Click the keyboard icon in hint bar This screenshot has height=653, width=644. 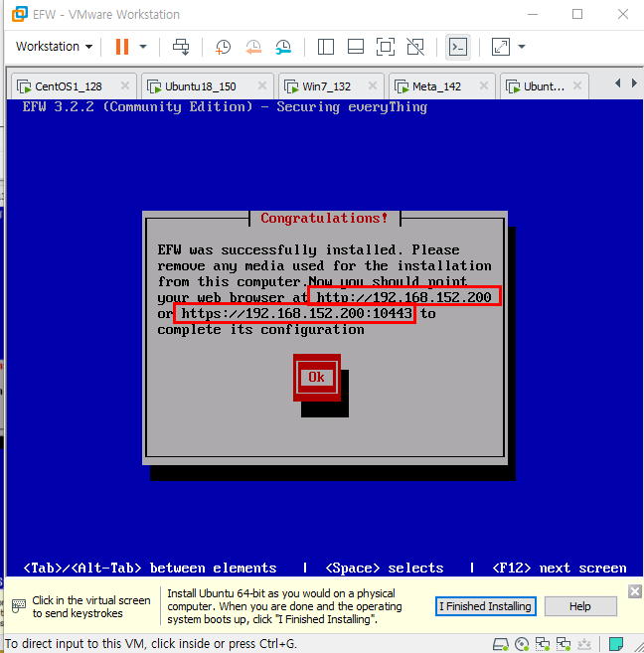pos(19,606)
